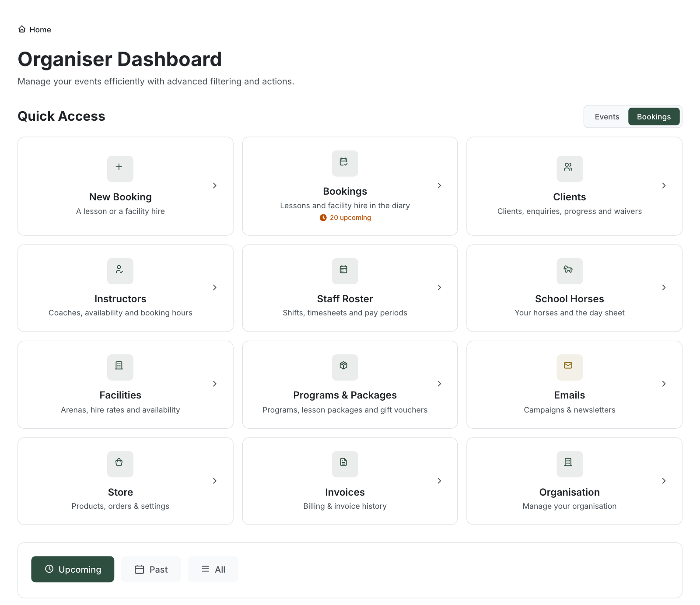Click the chevron arrow on Facilities card
Viewport: 700px width, 605px height.
[215, 384]
